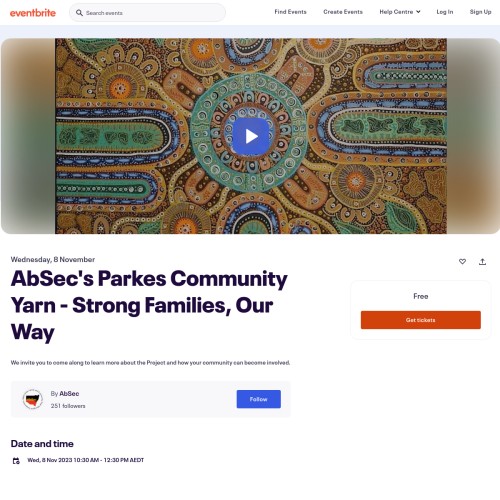
Task: Open the AbSec organizer profile link
Action: click(x=69, y=393)
